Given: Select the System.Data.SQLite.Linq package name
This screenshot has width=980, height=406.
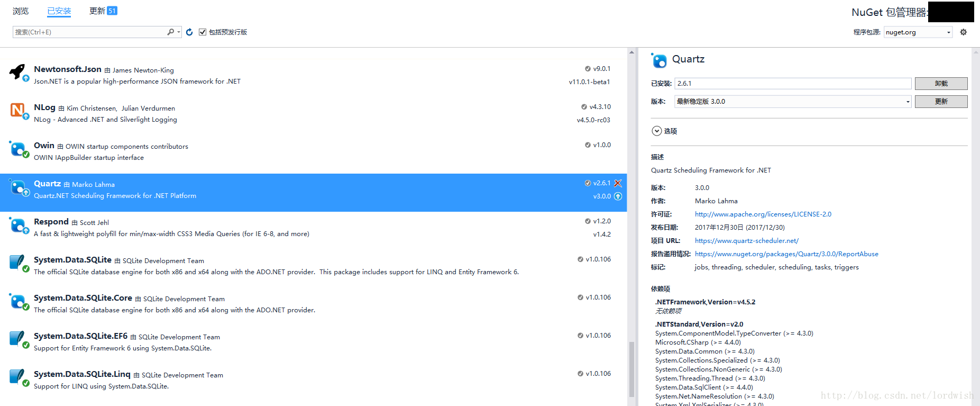Looking at the screenshot, I should pyautogui.click(x=82, y=374).
